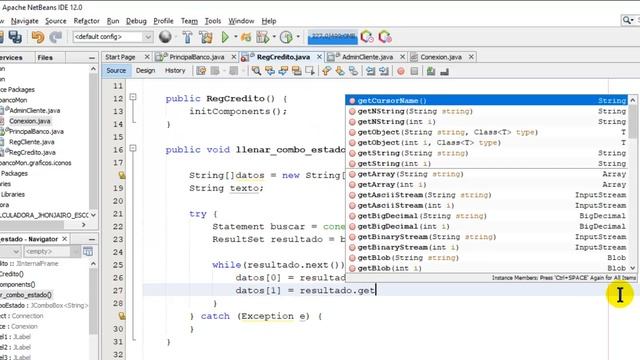This screenshot has height=360, width=640.
Task: Switch to the Start Page tab
Action: click(x=120, y=57)
